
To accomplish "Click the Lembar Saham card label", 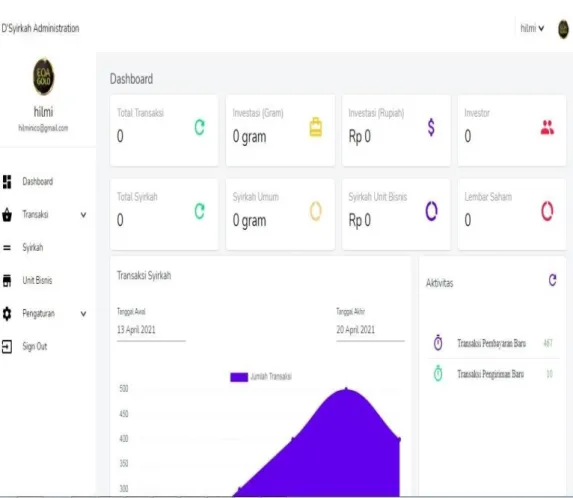I will tap(488, 197).
